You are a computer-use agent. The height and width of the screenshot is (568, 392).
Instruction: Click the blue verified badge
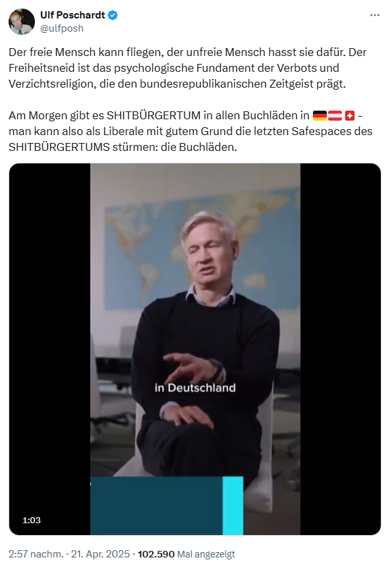click(x=113, y=15)
